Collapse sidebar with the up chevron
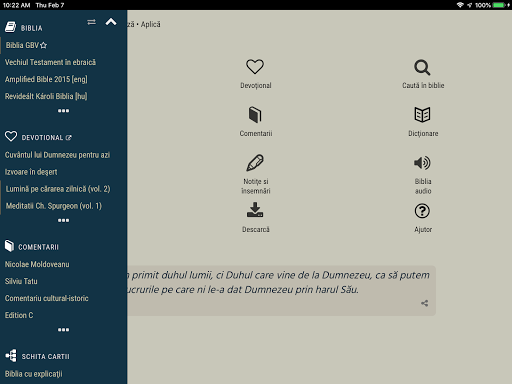Image resolution: width=512 pixels, height=384 pixels. tap(111, 22)
